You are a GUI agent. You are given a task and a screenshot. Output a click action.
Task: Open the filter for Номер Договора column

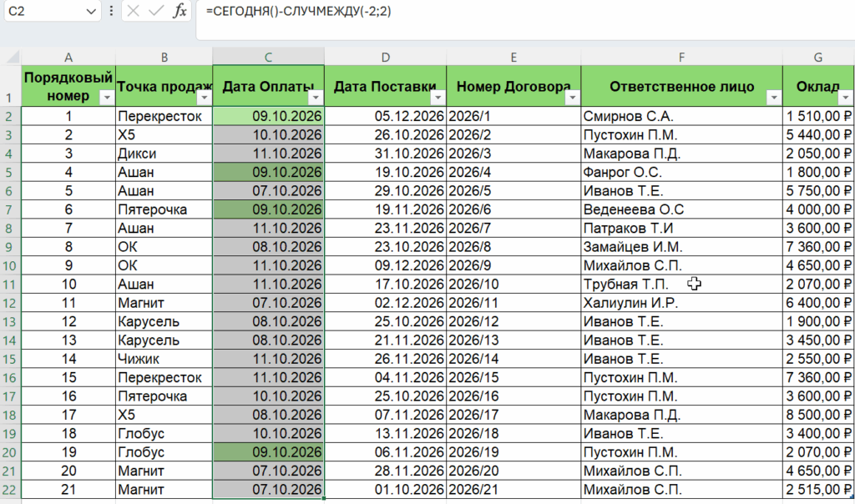tap(573, 98)
